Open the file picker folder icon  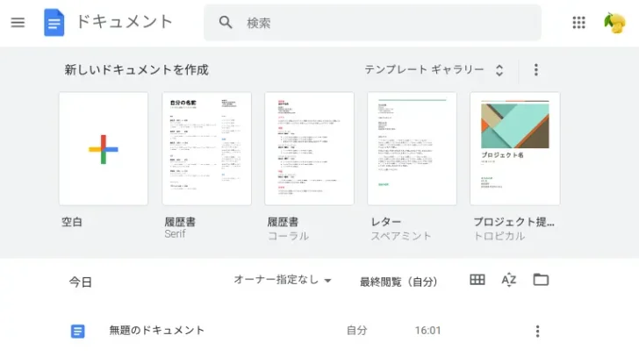tap(541, 280)
